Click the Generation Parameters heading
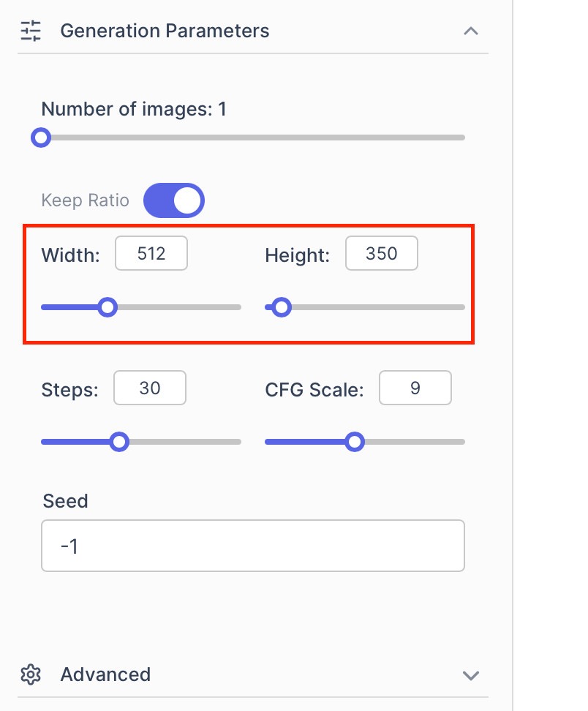The image size is (588, 711). 165,31
